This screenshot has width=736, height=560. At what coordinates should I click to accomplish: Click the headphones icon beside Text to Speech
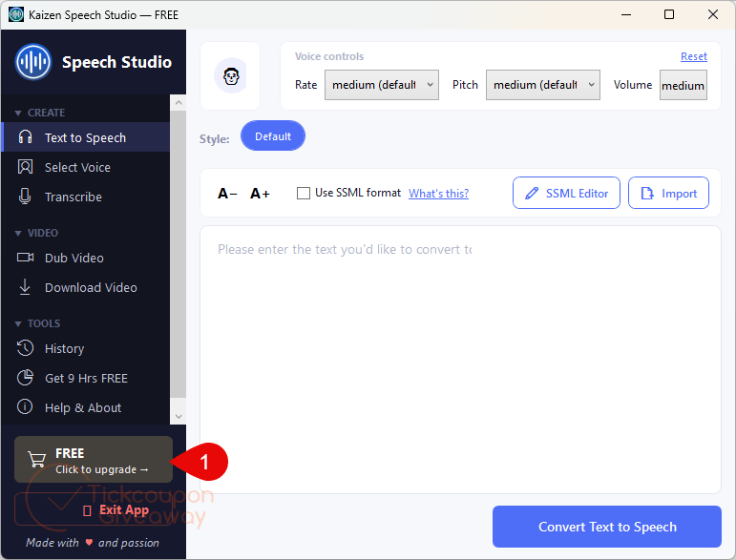point(25,137)
